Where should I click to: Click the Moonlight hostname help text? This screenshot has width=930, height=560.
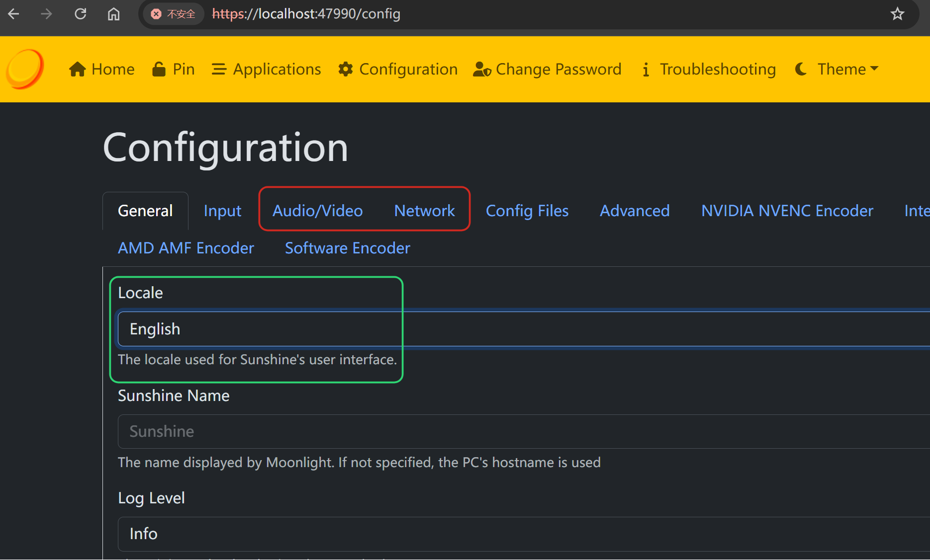tap(359, 462)
